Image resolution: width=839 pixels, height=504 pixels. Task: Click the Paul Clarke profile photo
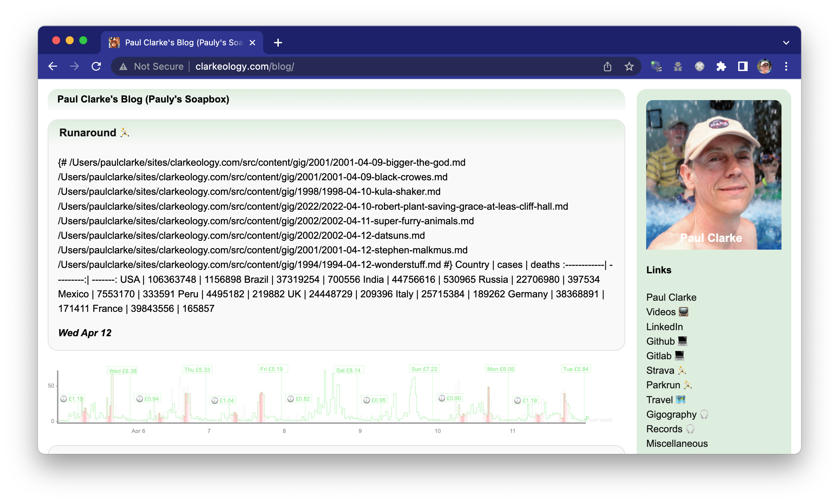point(713,175)
